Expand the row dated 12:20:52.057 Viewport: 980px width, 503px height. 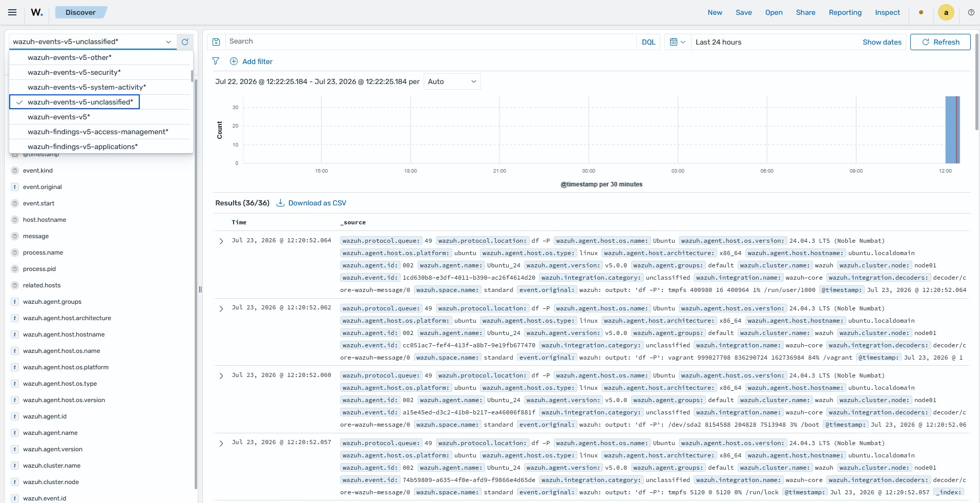pos(221,443)
